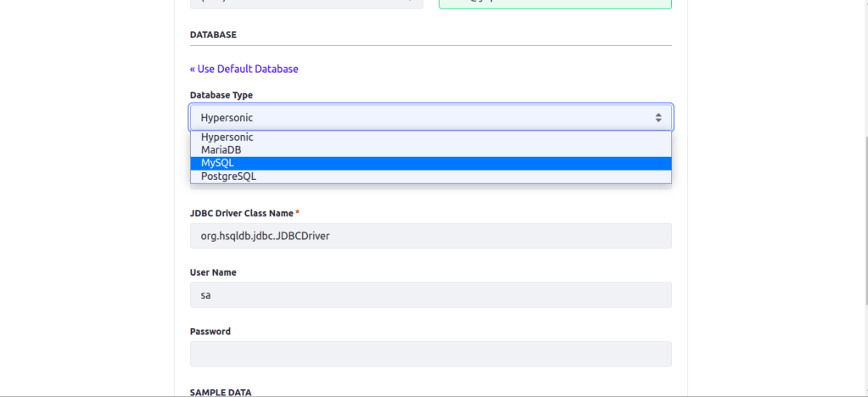Click the Use Default Database link
868x397 pixels.
[x=244, y=69]
